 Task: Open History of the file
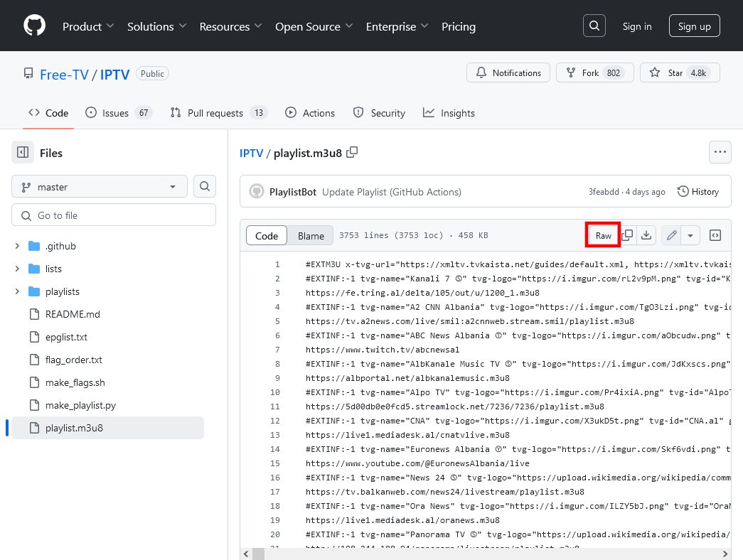click(x=698, y=191)
